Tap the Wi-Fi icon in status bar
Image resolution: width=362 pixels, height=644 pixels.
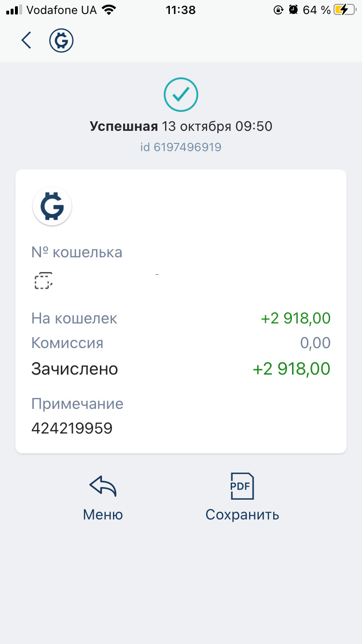[110, 10]
